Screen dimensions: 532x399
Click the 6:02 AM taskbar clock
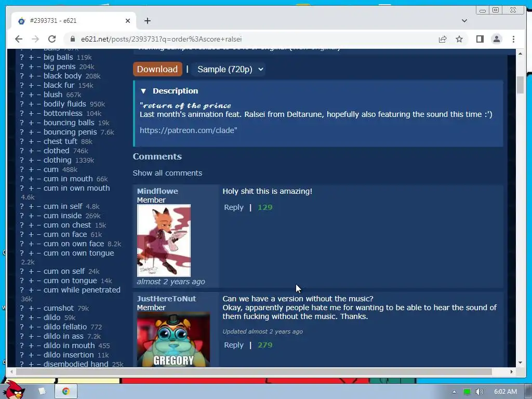click(x=505, y=392)
